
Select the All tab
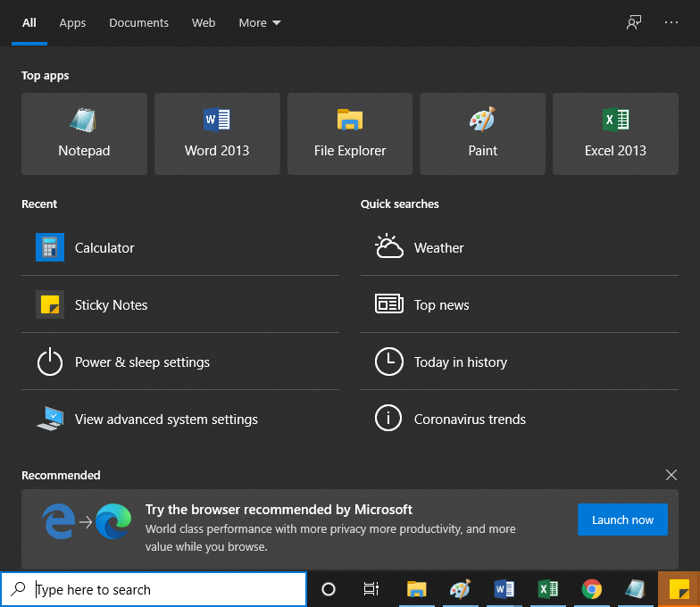pyautogui.click(x=29, y=23)
